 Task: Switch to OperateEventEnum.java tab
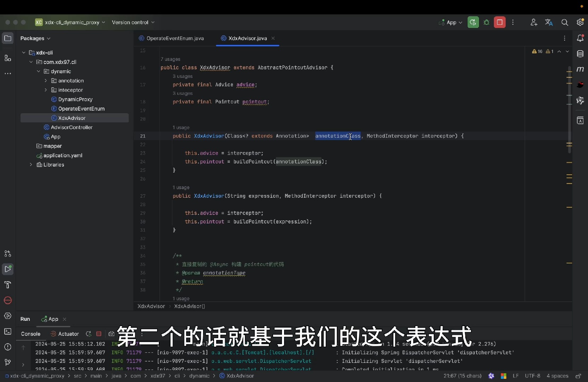pyautogui.click(x=171, y=38)
